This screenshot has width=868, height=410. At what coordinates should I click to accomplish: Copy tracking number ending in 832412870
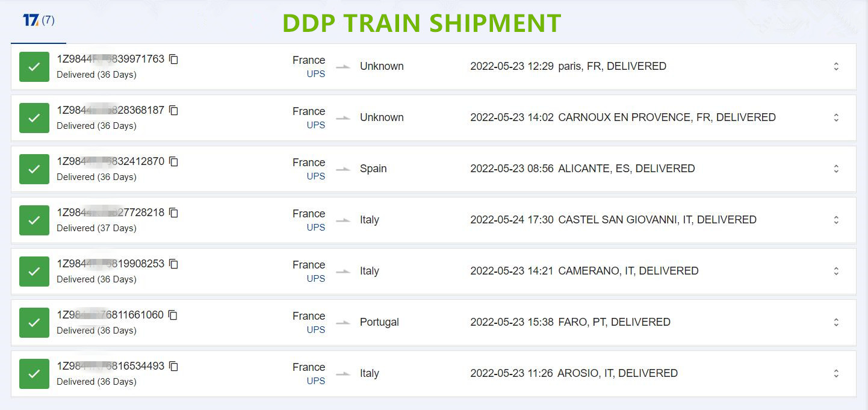pyautogui.click(x=173, y=161)
